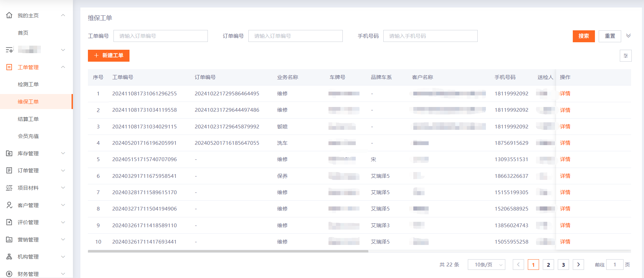Open the 10条/页 page size dropdown
Image resolution: width=644 pixels, height=278 pixels.
click(x=486, y=265)
